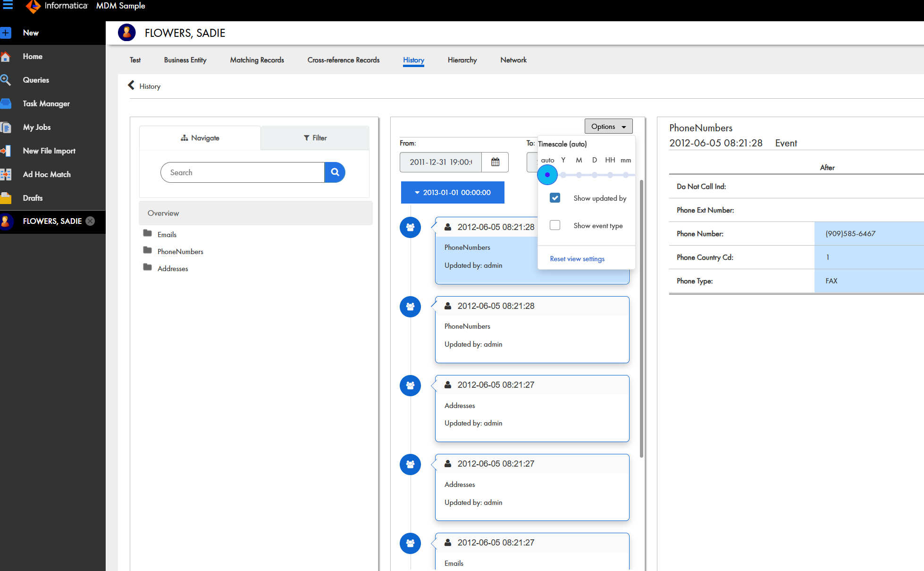Switch to Matching Records tab
This screenshot has height=571, width=924.
pos(257,60)
